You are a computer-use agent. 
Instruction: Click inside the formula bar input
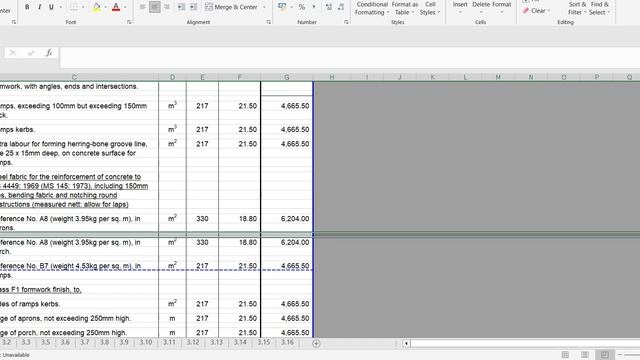click(x=350, y=57)
